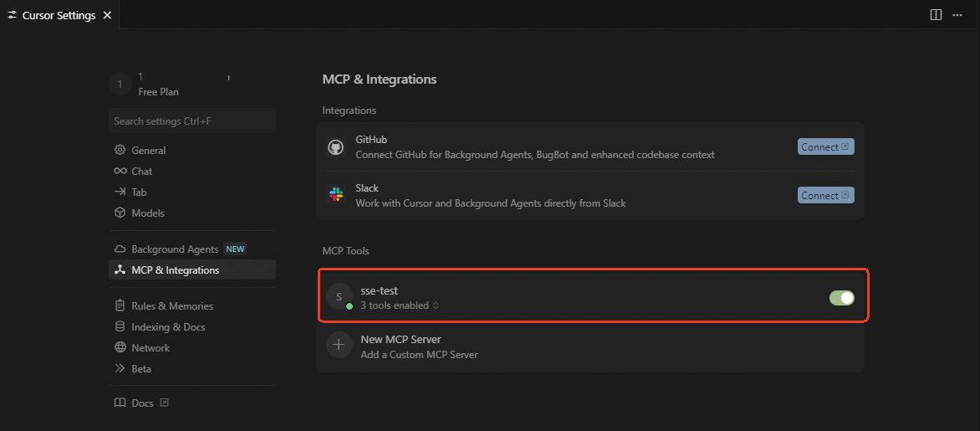
Task: Click the sse-test server avatar
Action: [339, 296]
